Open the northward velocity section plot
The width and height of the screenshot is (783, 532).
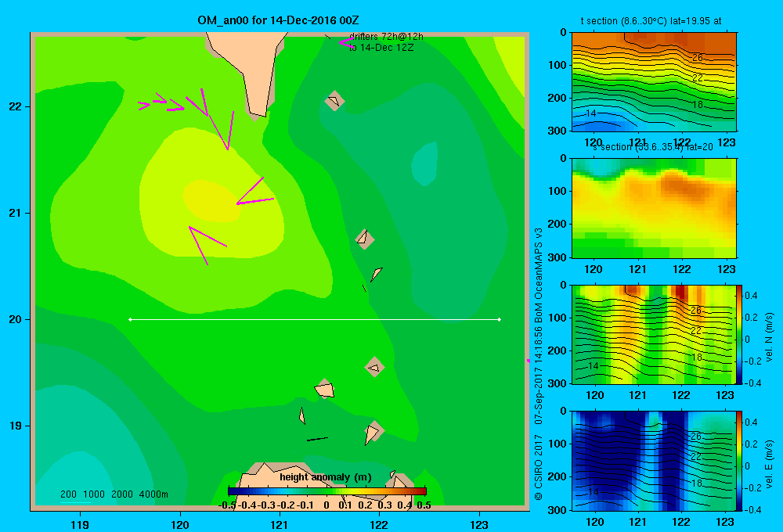pos(654,334)
